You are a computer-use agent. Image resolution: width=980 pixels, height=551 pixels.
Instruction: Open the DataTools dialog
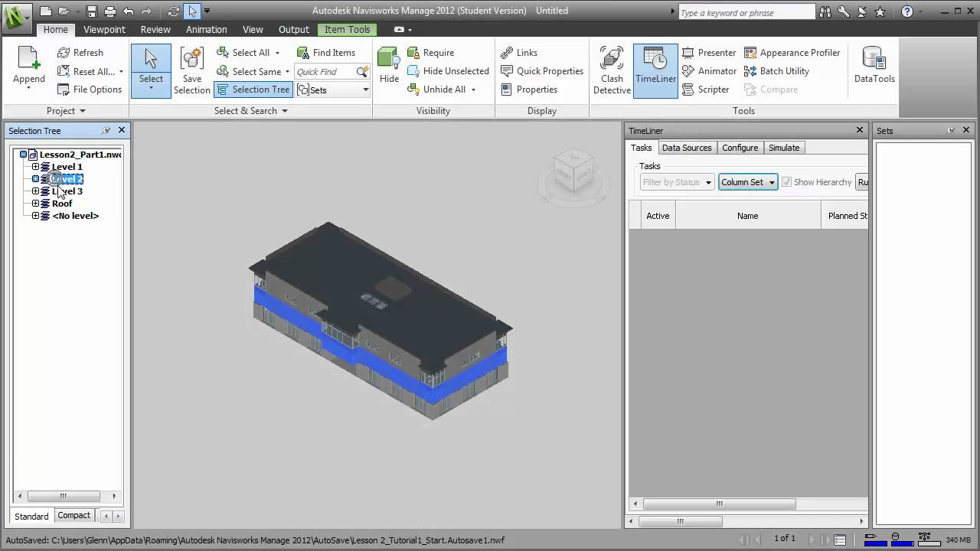[874, 65]
